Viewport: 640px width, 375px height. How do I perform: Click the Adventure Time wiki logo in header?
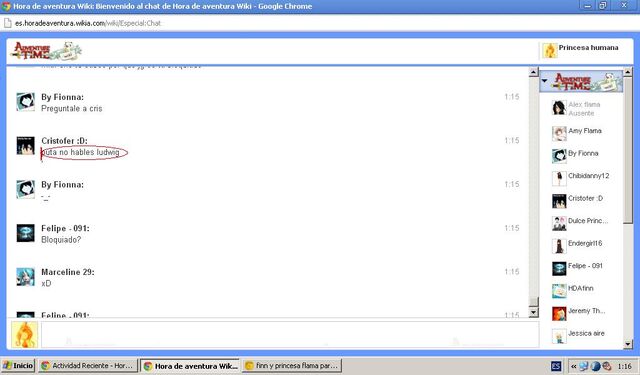pos(46,51)
